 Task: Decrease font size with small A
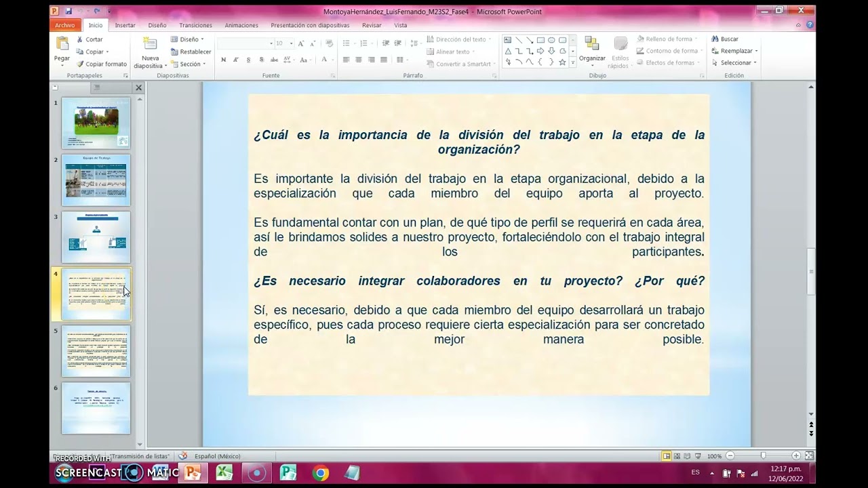click(312, 43)
